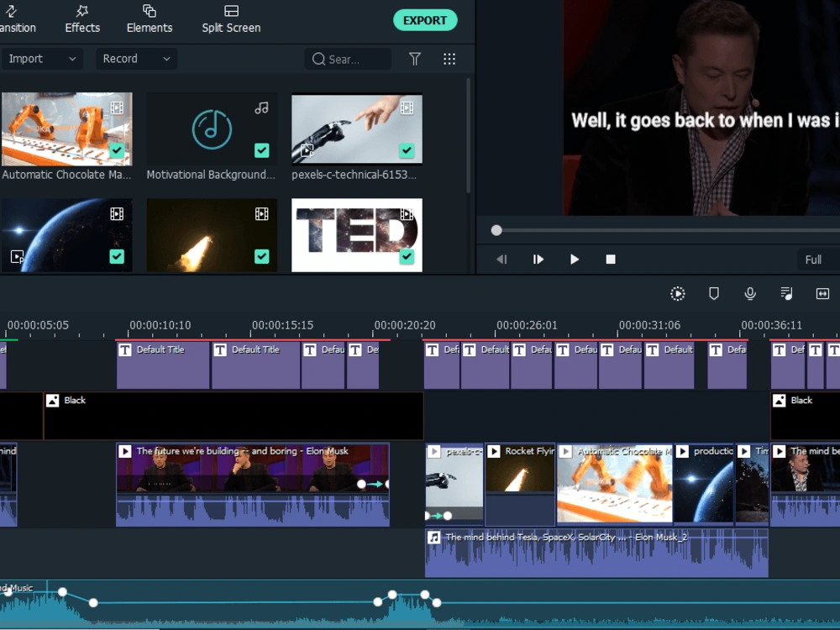This screenshot has width=840, height=630.
Task: Switch to the Transition tab
Action: pos(18,19)
